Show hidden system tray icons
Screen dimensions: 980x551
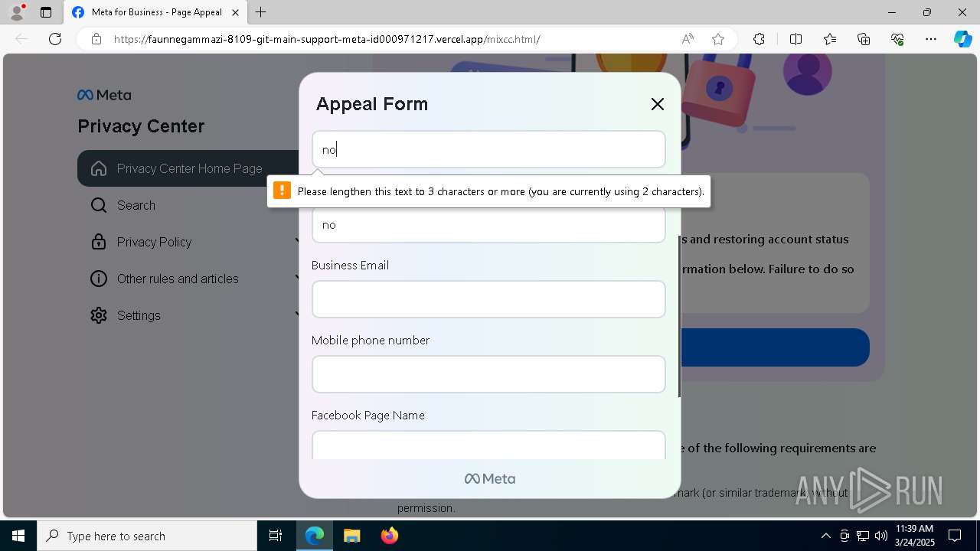(825, 536)
